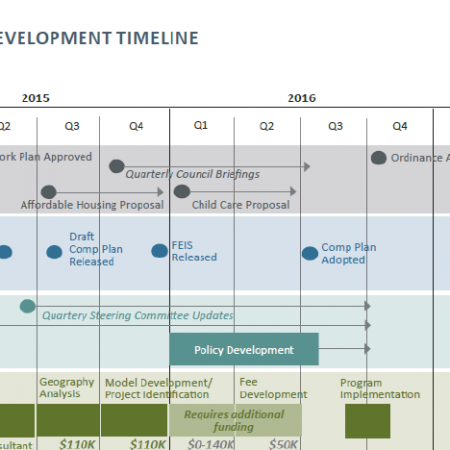
Task: Select the 2015 Q3 column header
Action: [72, 126]
